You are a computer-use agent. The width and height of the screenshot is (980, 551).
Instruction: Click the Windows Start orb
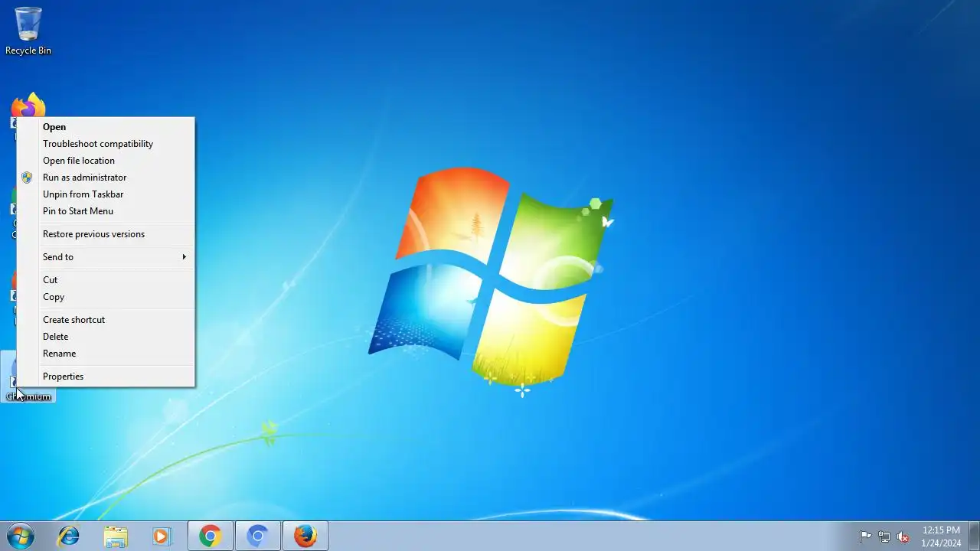tap(21, 536)
